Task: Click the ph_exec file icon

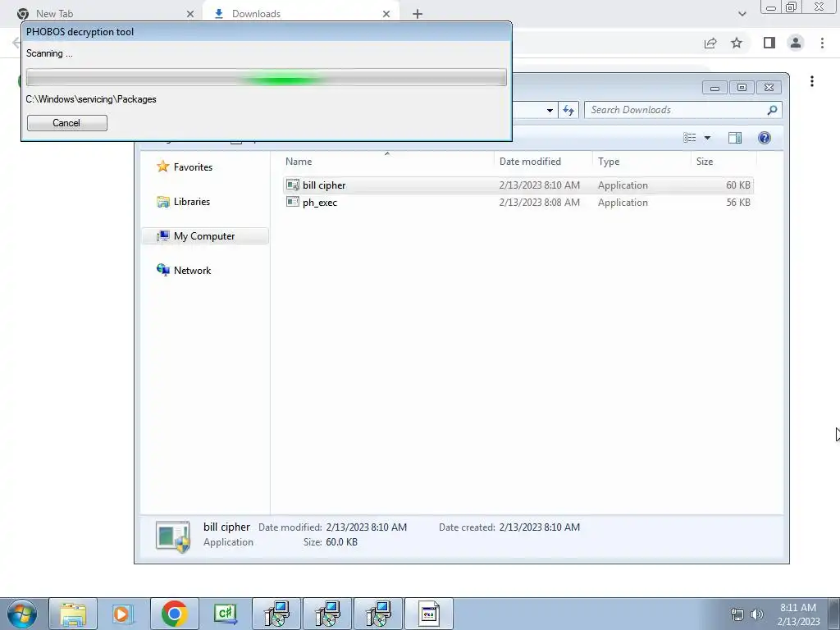Action: 293,202
